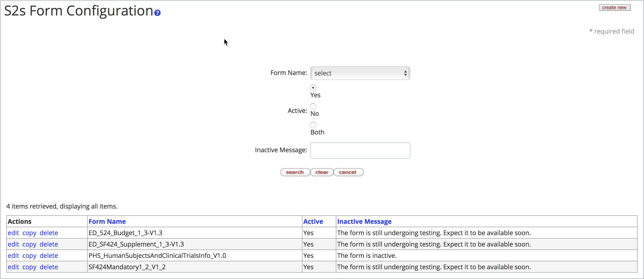Copy the ED_SF424_Supplement_1_3-V1.3 form
The image size is (644, 279).
tap(30, 244)
